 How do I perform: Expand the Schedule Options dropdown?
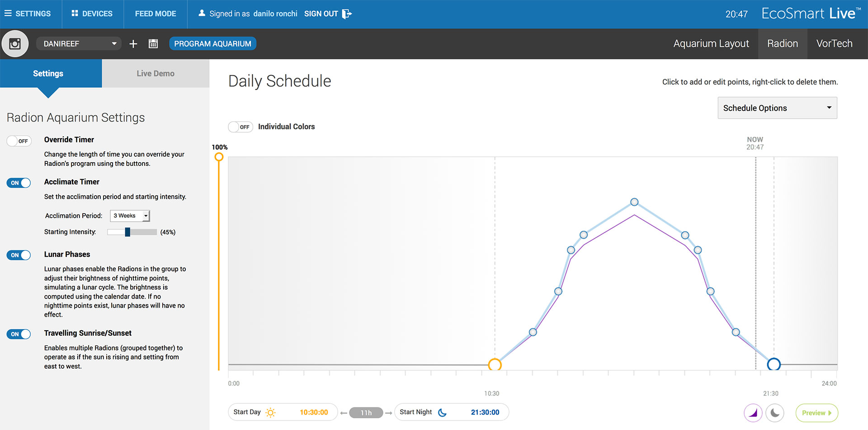point(777,108)
